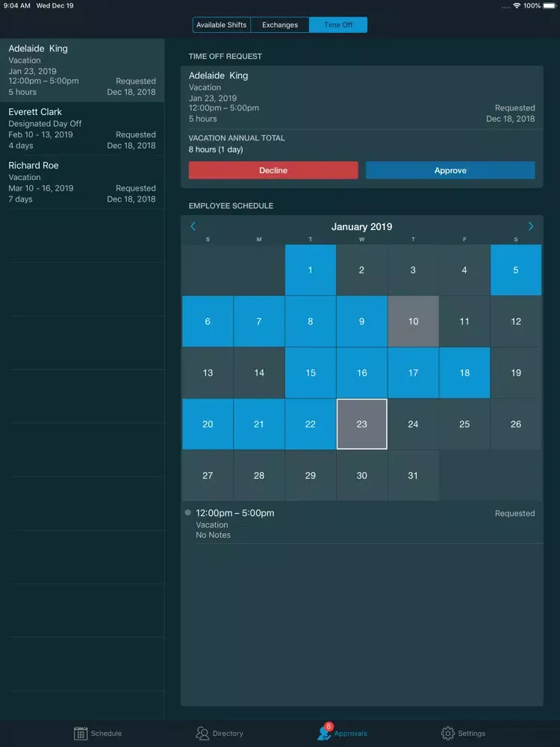Select January 25 on the calendar

(x=464, y=424)
